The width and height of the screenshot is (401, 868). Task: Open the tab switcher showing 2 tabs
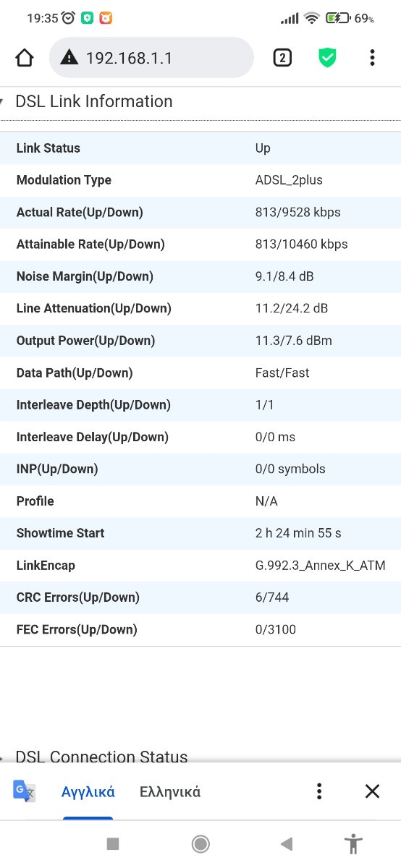click(x=282, y=58)
